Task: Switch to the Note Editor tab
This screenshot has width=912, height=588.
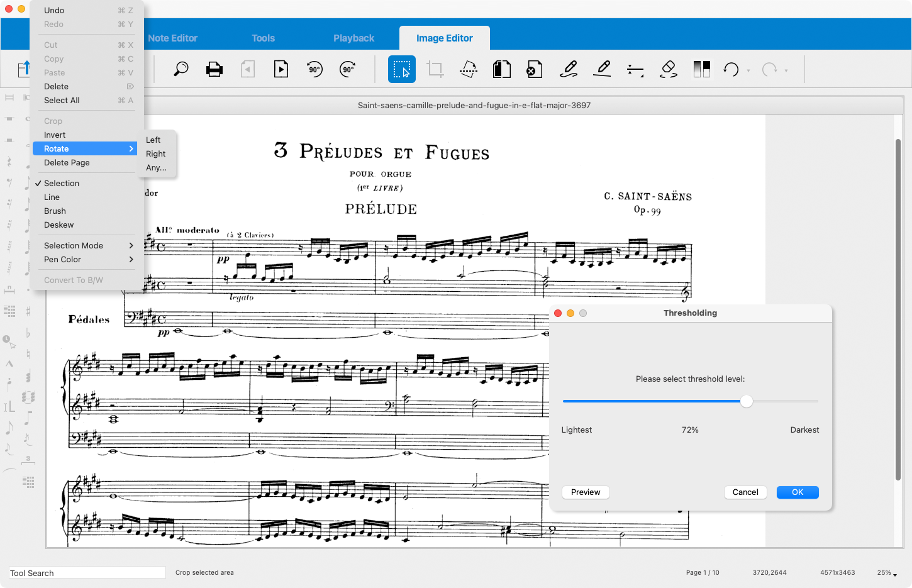Action: (x=173, y=38)
